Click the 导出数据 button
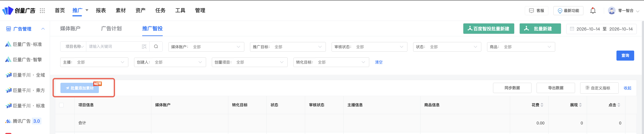The height and width of the screenshot is (134, 644). 556,88
